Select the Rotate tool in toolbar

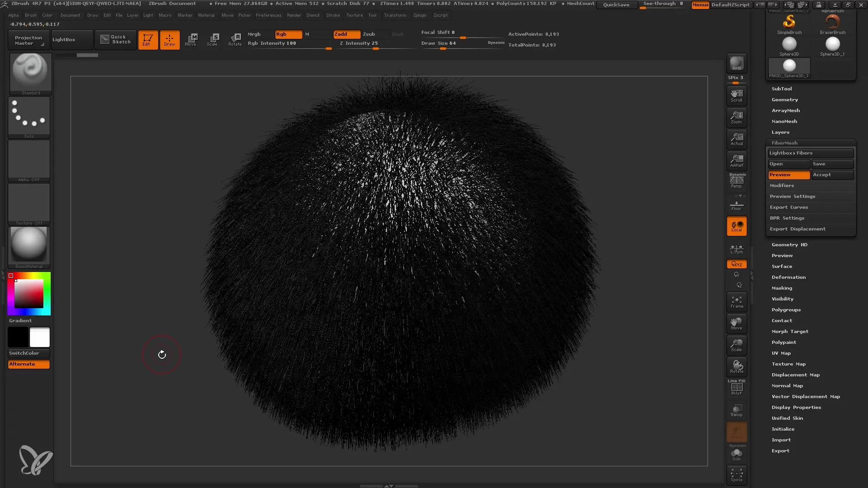point(234,39)
